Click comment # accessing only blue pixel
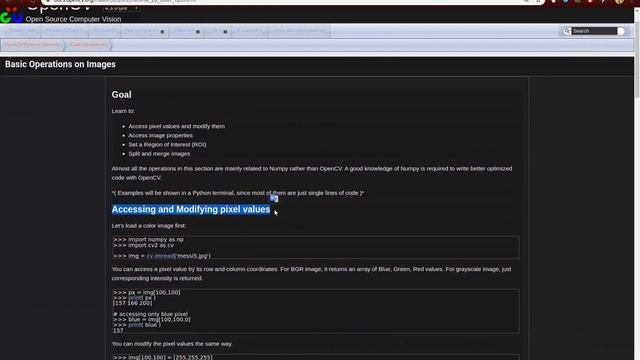 point(151,314)
